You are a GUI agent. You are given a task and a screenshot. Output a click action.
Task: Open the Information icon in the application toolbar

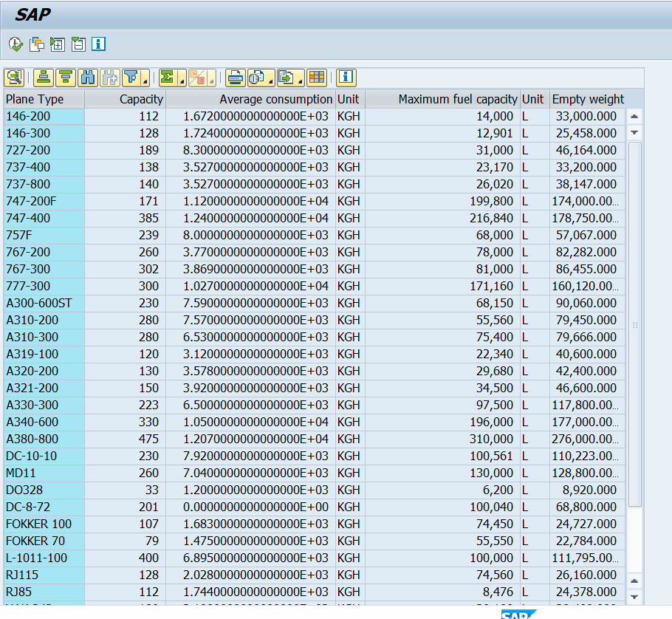pos(98,44)
